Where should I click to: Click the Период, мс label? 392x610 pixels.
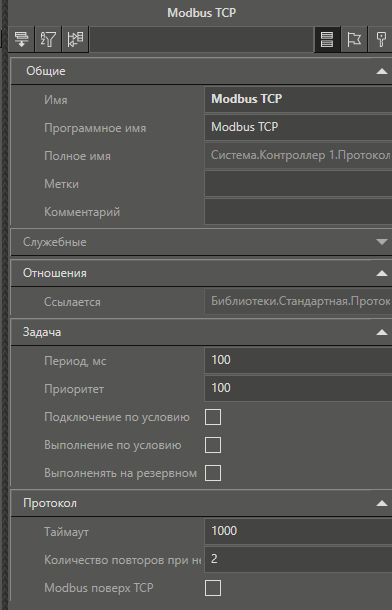coord(75,361)
